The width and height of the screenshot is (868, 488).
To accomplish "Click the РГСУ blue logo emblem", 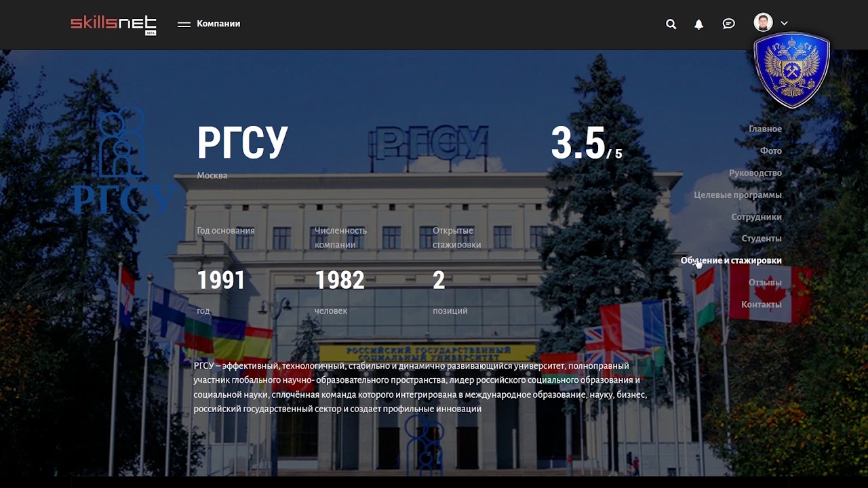I will coord(122,161).
